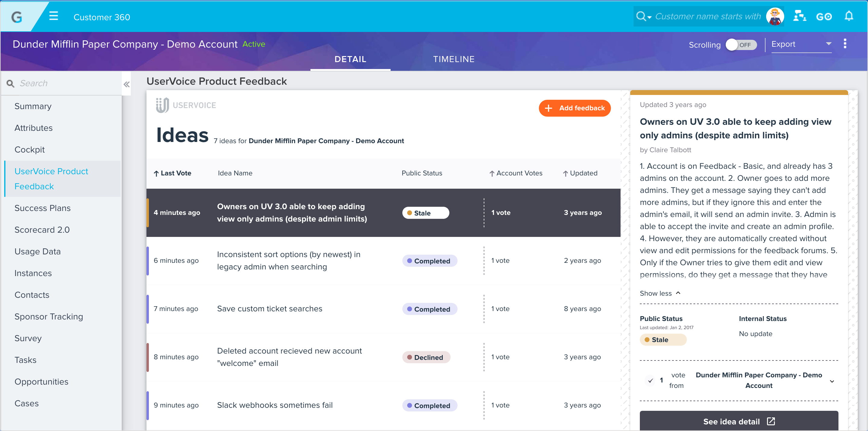
Task: Click the Add feedback button
Action: [x=574, y=108]
